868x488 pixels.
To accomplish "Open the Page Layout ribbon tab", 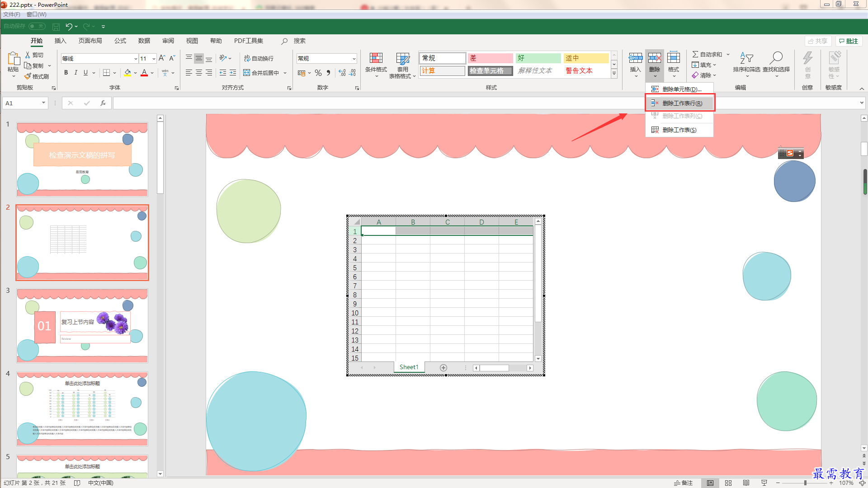I will tap(90, 41).
